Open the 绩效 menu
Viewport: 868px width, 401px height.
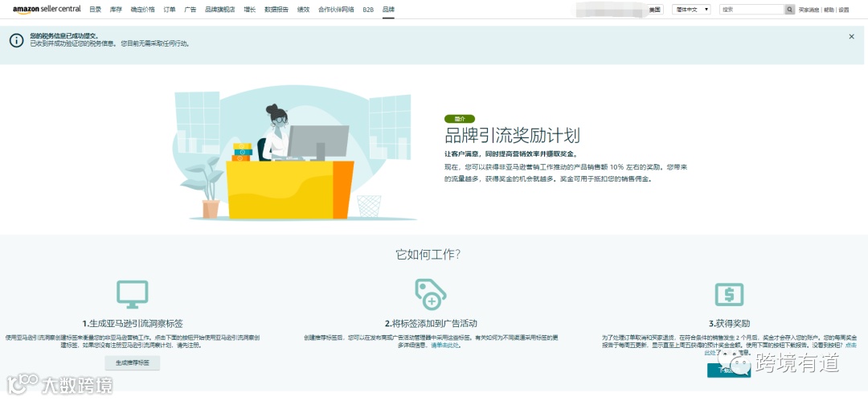click(303, 10)
